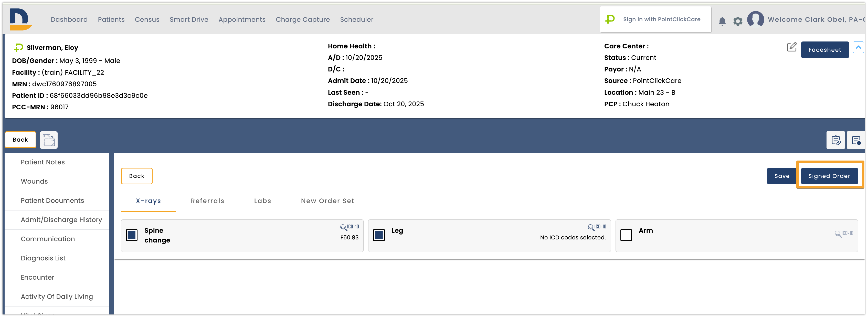The height and width of the screenshot is (317, 868).
Task: Click the Signed Order button
Action: coord(829,175)
